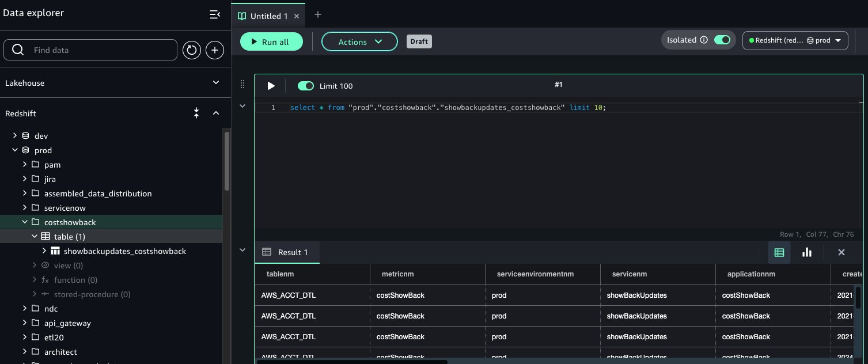This screenshot has width=868, height=364.
Task: Collapse the costshowback schema
Action: click(x=25, y=222)
